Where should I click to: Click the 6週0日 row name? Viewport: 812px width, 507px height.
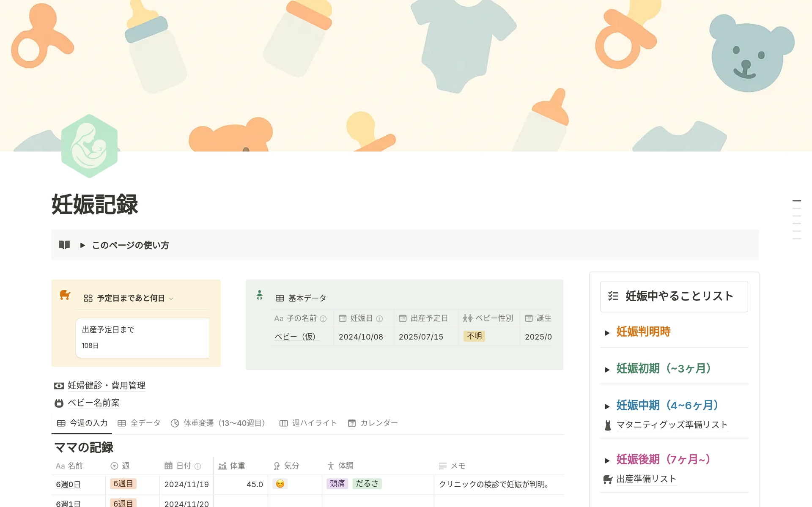click(69, 485)
